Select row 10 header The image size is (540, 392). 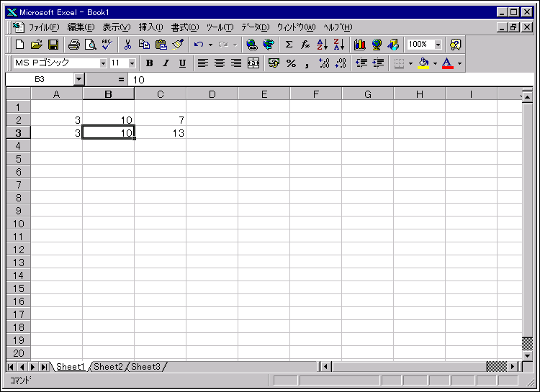[18, 224]
